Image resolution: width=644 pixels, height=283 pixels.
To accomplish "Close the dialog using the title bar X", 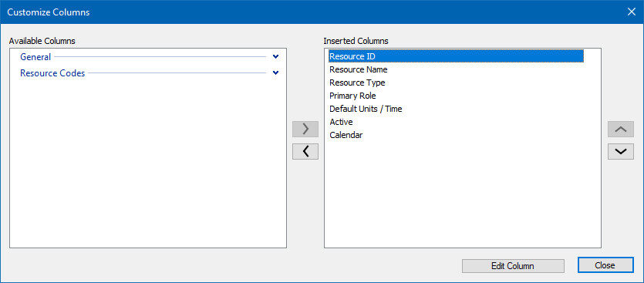I will pos(631,12).
